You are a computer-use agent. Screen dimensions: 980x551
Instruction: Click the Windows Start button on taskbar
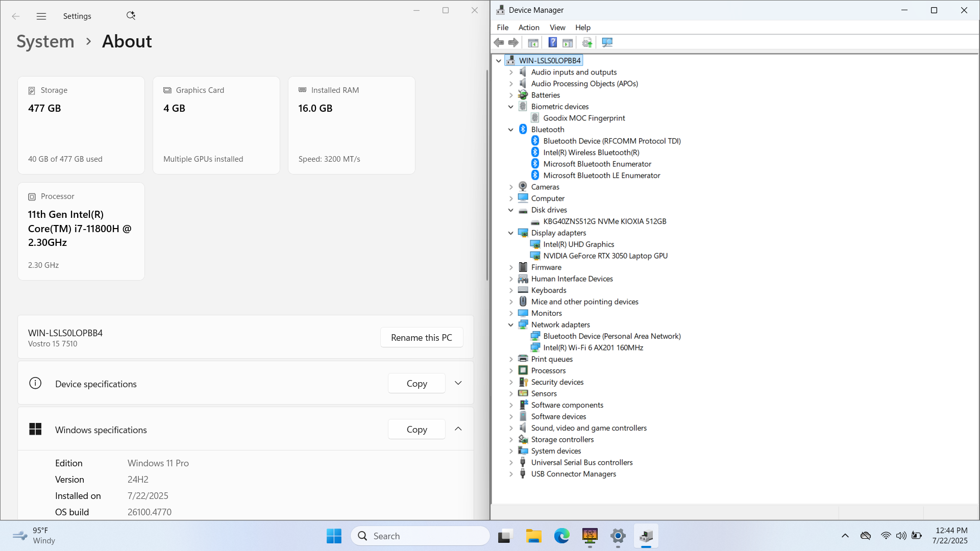click(334, 536)
